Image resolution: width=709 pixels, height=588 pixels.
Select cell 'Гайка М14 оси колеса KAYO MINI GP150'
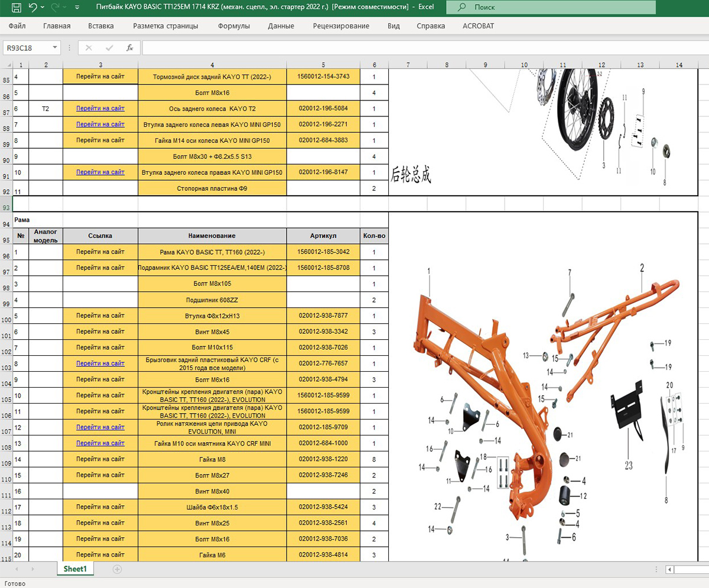(212, 141)
